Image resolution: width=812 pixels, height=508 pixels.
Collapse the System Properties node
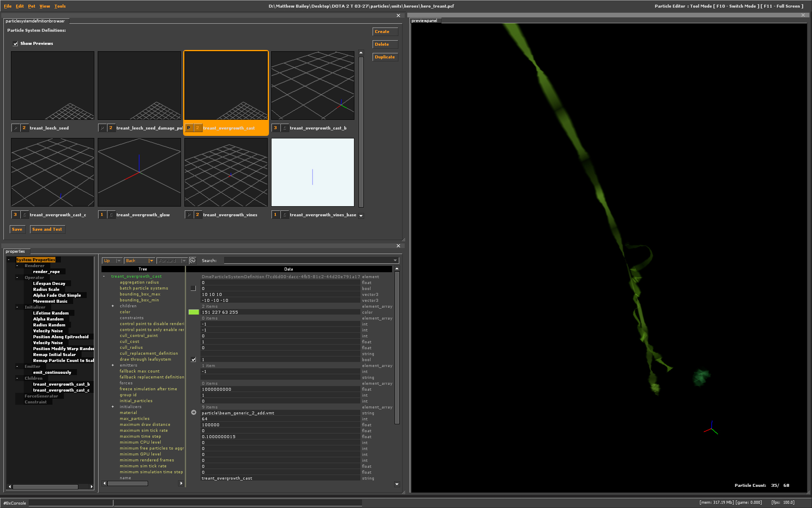click(8, 260)
